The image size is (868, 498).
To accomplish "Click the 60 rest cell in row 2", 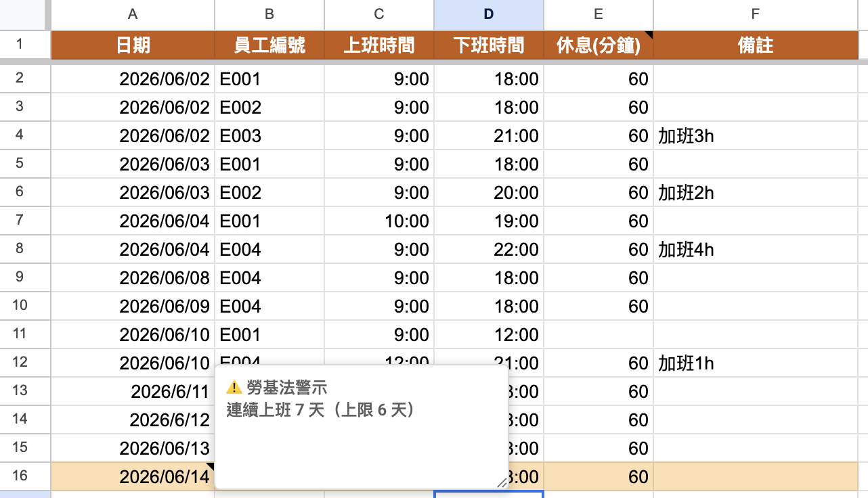I will pyautogui.click(x=599, y=79).
